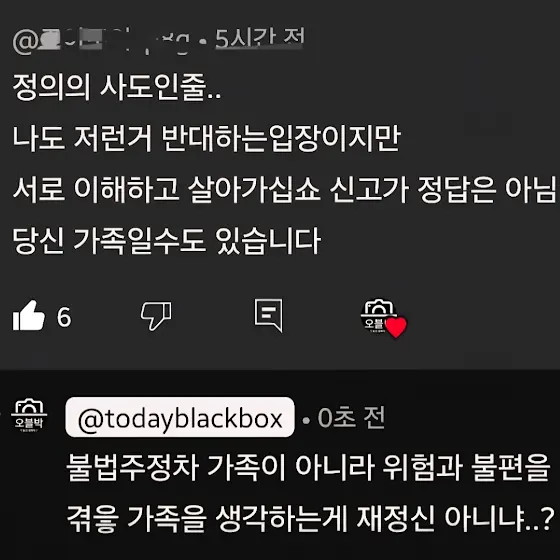This screenshot has width=560, height=560.
Task: Select the line 당신 가족일수도 있습니다
Action: point(166,241)
